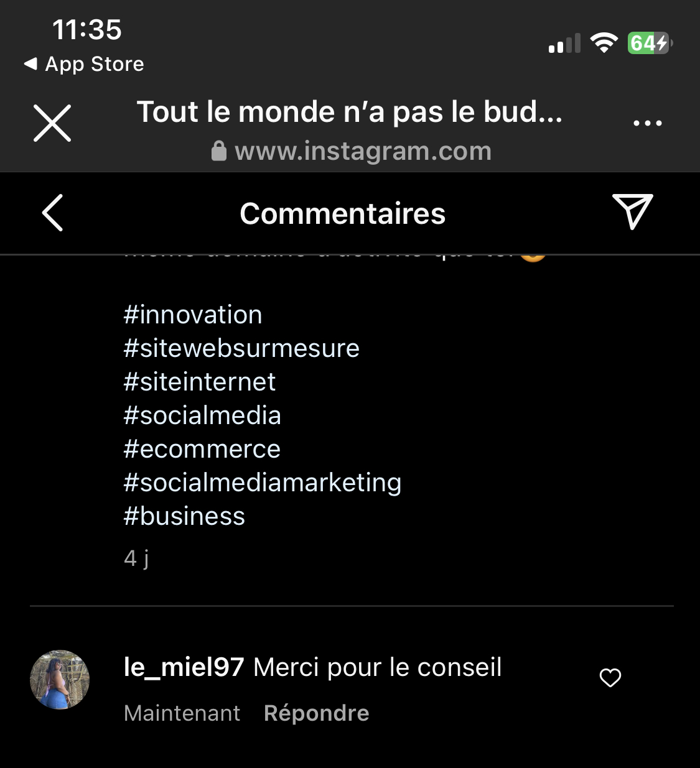This screenshot has height=768, width=700.
Task: Like the le_miel97 comment with heart
Action: (x=610, y=678)
